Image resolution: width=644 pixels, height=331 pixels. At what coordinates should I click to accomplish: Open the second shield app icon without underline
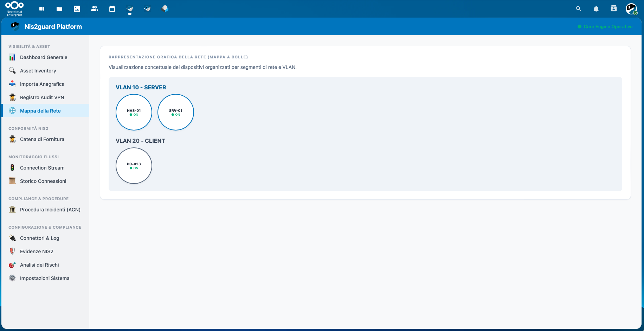pyautogui.click(x=147, y=9)
